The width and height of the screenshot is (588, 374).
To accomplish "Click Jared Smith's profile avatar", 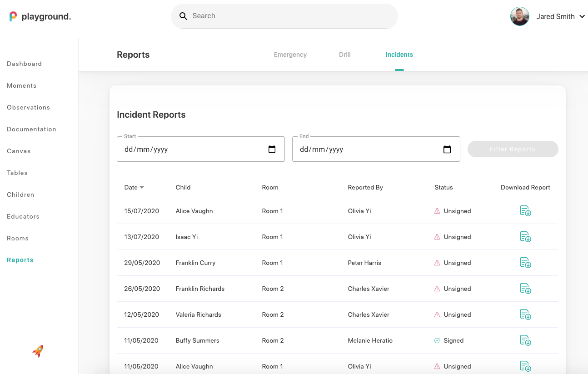I will 519,16.
